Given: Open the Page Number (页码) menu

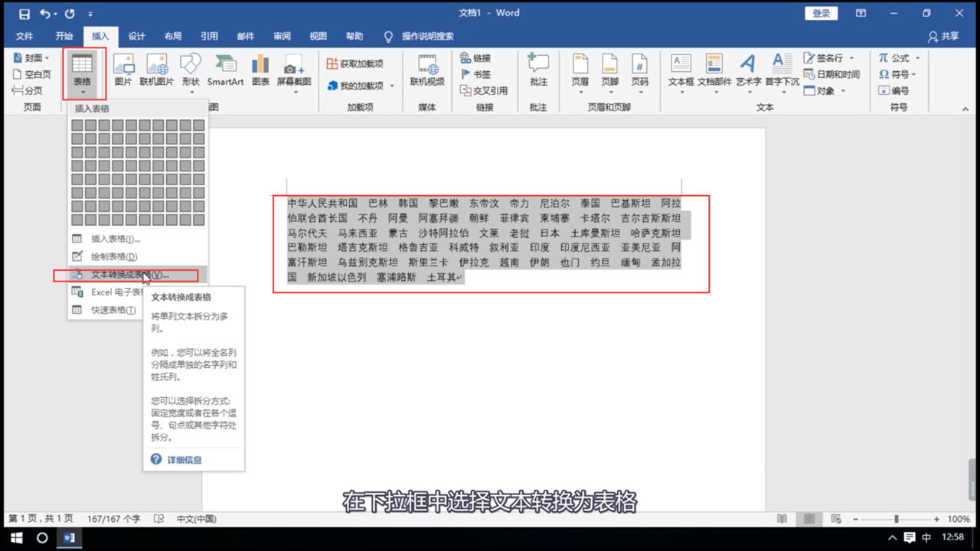Looking at the screenshot, I should click(x=639, y=73).
